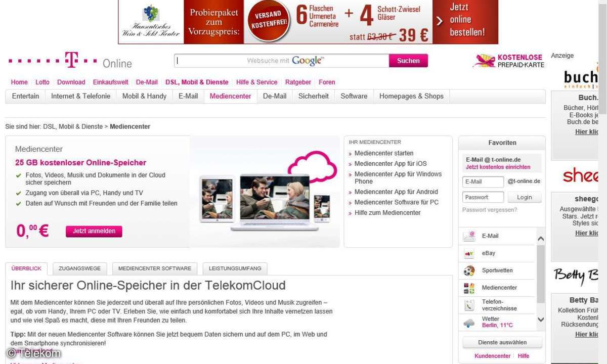The image size is (607, 364).
Task: Click Jetzt kostenlos einrichten link
Action: coord(498,167)
